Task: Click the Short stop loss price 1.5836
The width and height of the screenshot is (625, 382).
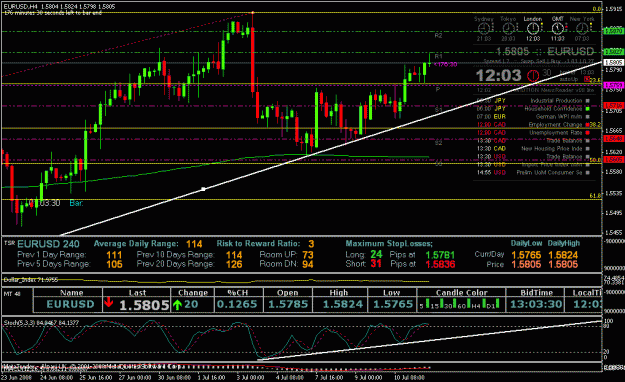Action: click(440, 264)
